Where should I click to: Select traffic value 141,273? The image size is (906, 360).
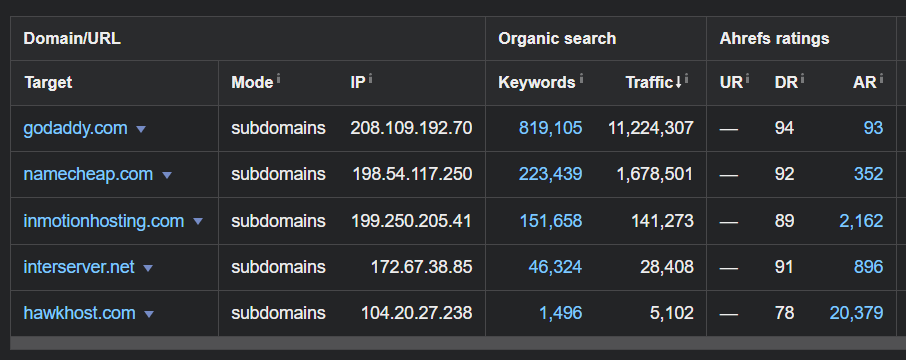click(662, 221)
